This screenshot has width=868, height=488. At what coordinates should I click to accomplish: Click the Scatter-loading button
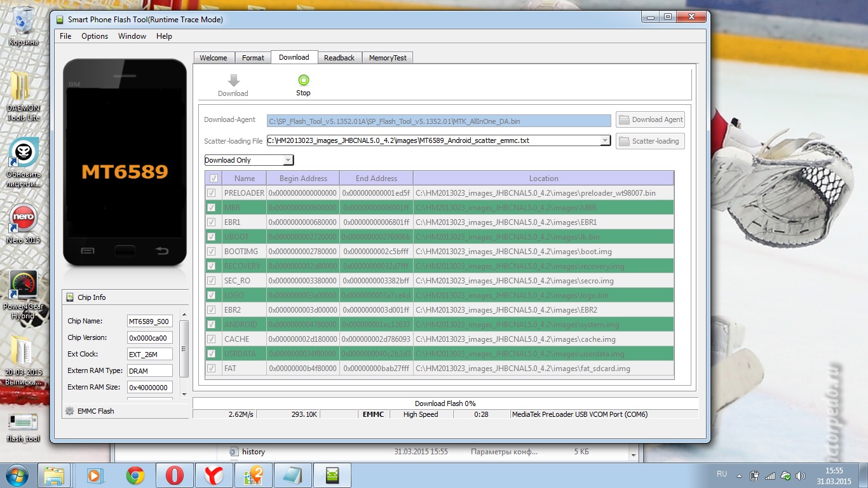pos(650,141)
